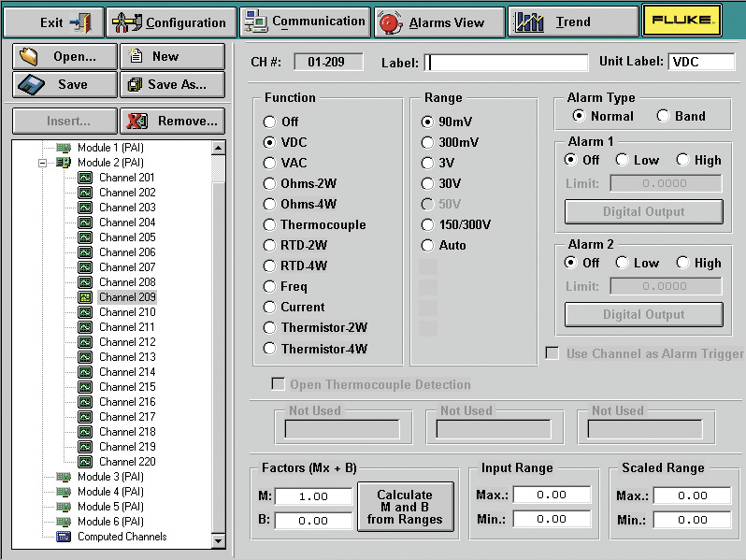Click the Channel 205 icon
Image resolution: width=746 pixels, height=560 pixels.
click(85, 237)
